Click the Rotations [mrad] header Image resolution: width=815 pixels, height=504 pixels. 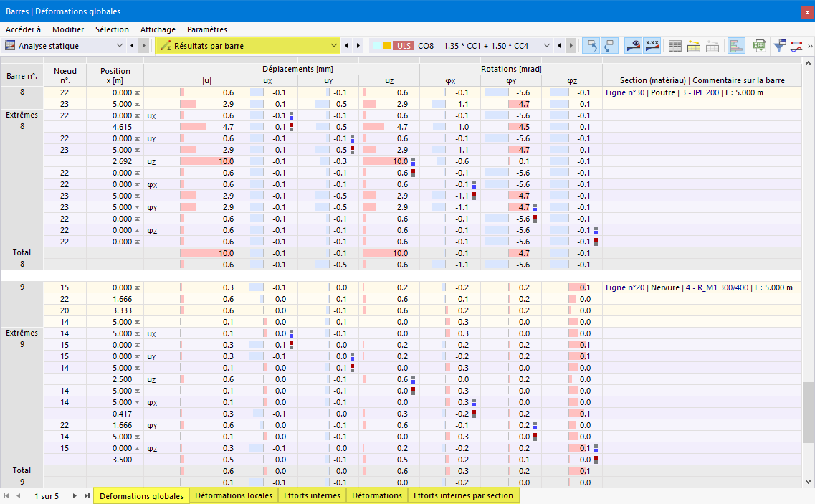click(x=511, y=69)
